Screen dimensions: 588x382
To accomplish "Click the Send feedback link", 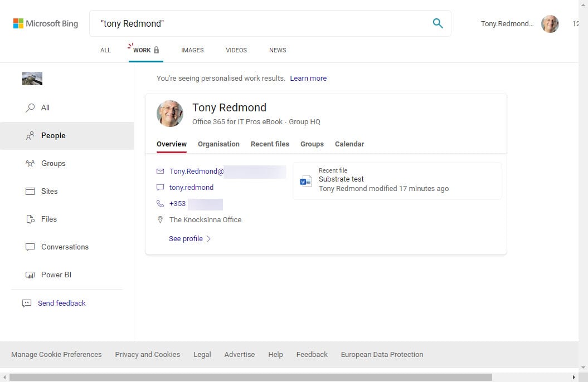I will coord(61,303).
